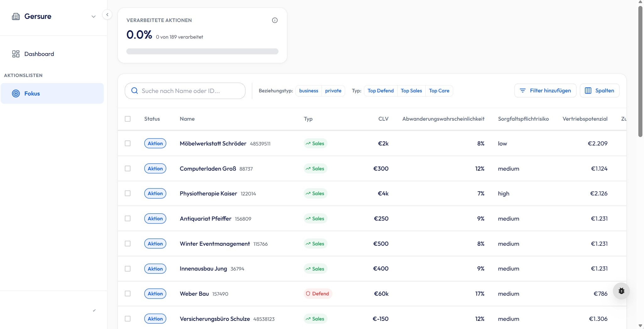
Task: Click the Sales trend icon for Physiotherapie Kaiser
Action: pyautogui.click(x=308, y=194)
